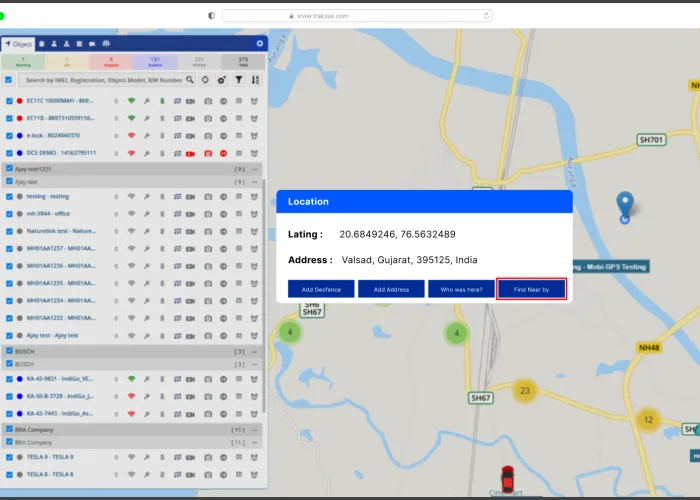This screenshot has width=700, height=500.
Task: Select the Object tab
Action: pyautogui.click(x=18, y=44)
